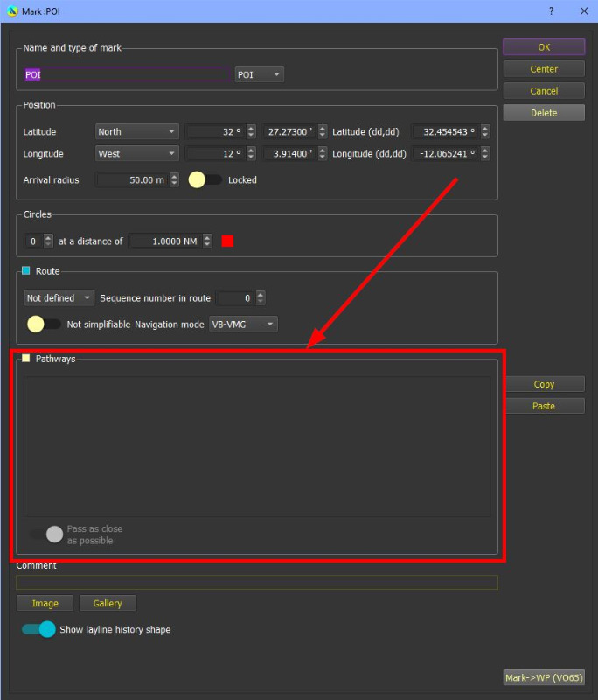This screenshot has width=598, height=700.
Task: Open the Latitude North hemisphere dropdown
Action: (x=136, y=131)
